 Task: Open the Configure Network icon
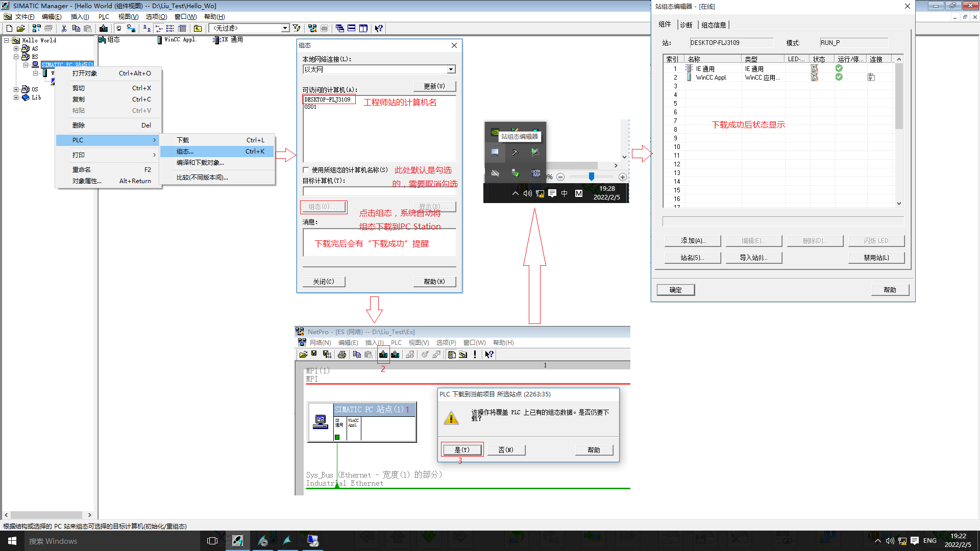tap(312, 29)
